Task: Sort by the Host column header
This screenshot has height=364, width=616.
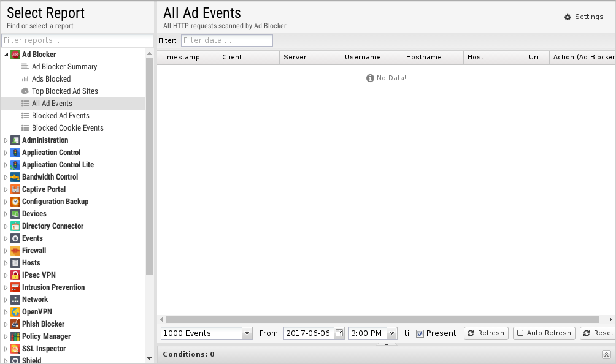Action: (494, 57)
